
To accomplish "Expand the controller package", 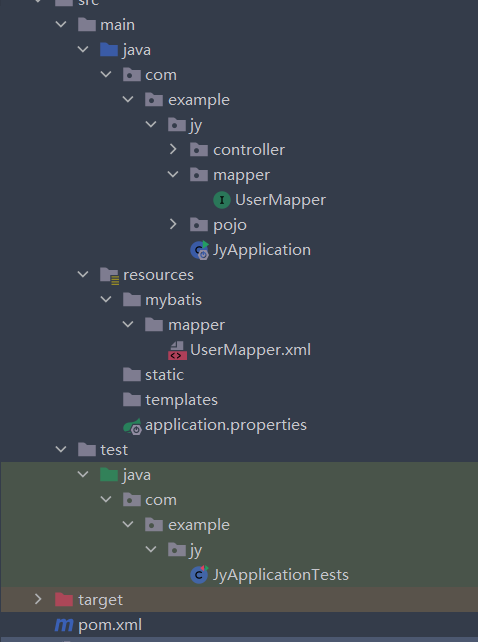I will click(x=173, y=149).
